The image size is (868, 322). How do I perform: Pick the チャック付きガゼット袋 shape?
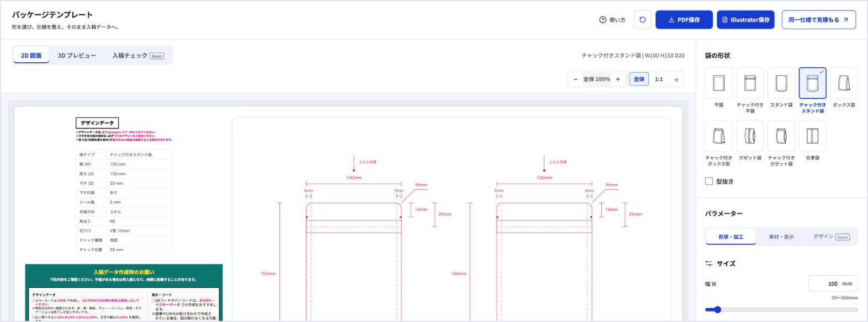781,136
